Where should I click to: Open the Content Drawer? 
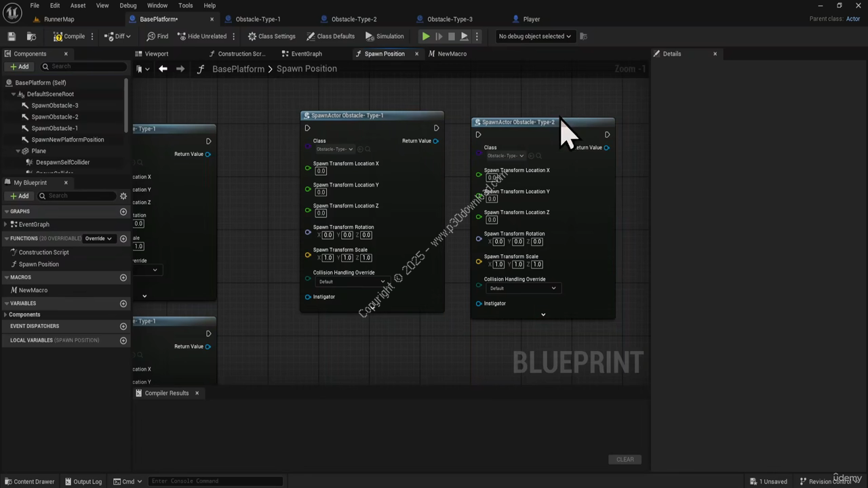click(x=29, y=481)
